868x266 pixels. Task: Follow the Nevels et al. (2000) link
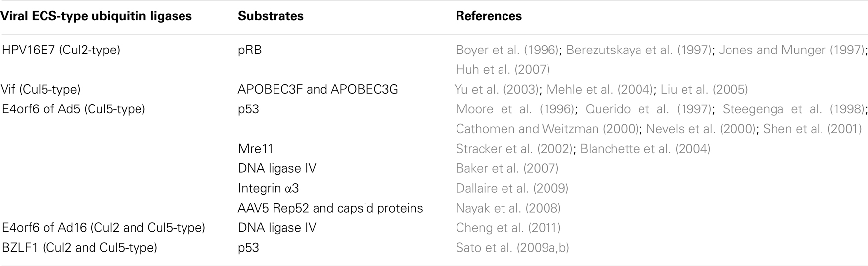click(x=701, y=129)
